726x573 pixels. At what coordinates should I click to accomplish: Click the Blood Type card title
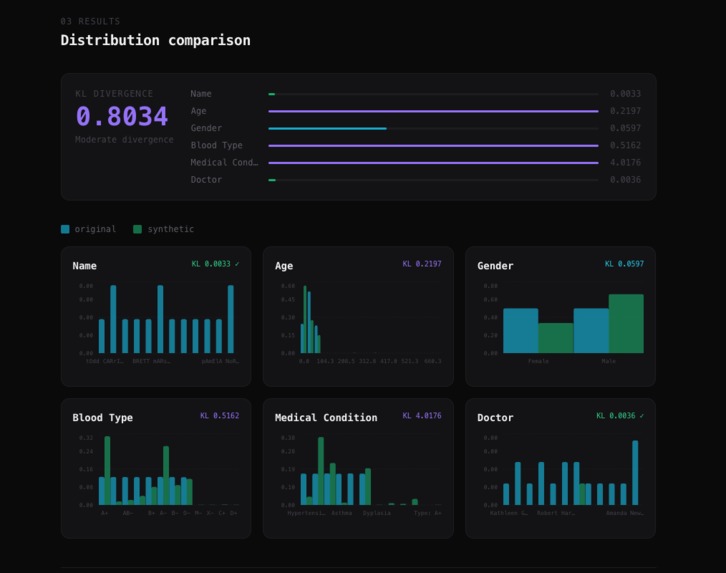[x=102, y=417]
